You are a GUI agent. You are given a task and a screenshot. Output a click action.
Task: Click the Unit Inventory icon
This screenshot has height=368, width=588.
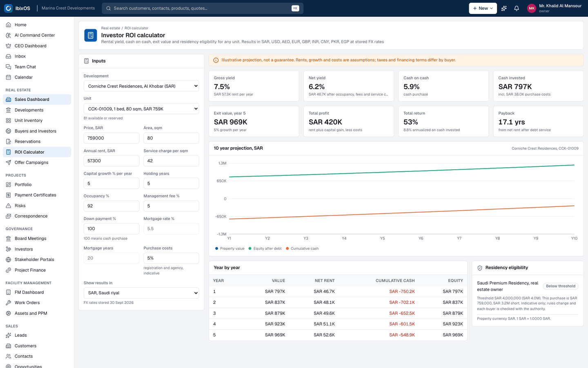pyautogui.click(x=9, y=121)
